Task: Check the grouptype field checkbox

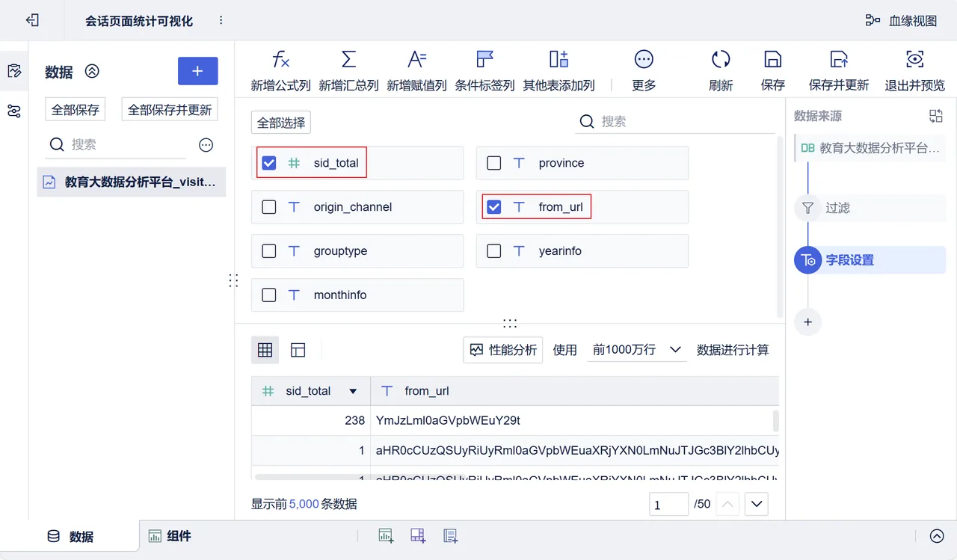Action: (269, 251)
